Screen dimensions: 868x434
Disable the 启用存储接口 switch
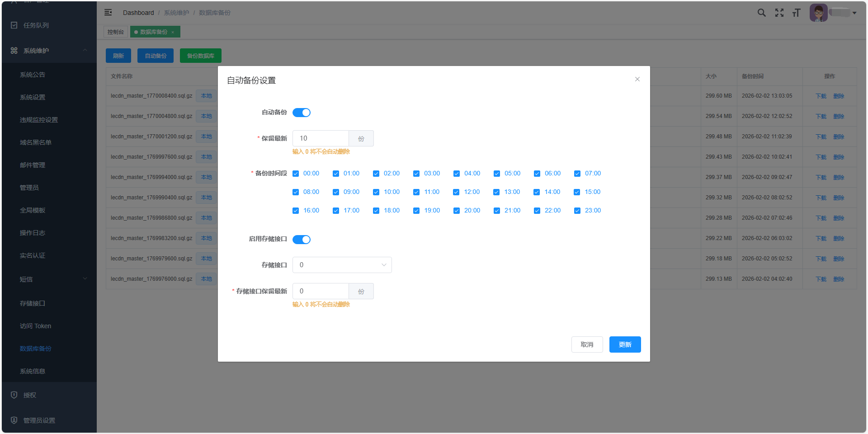click(302, 240)
